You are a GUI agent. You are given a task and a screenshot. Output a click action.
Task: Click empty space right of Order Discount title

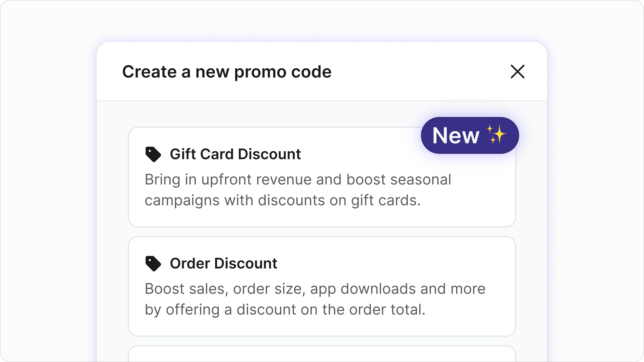(x=400, y=263)
